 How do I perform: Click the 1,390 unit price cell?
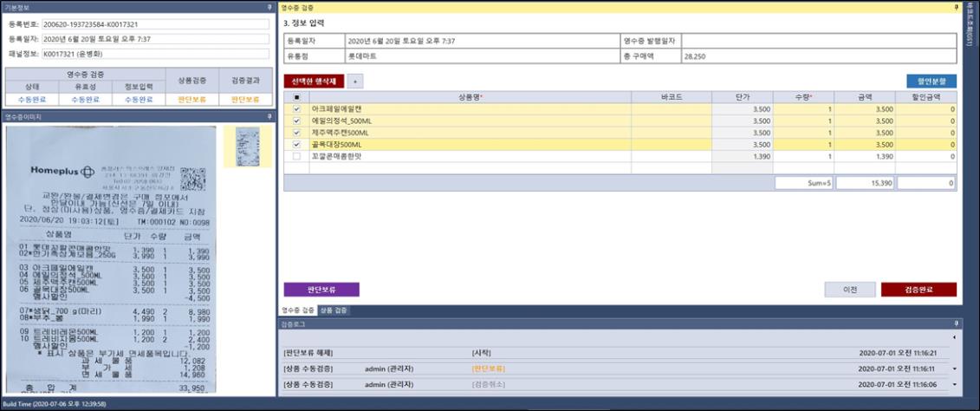coord(743,156)
